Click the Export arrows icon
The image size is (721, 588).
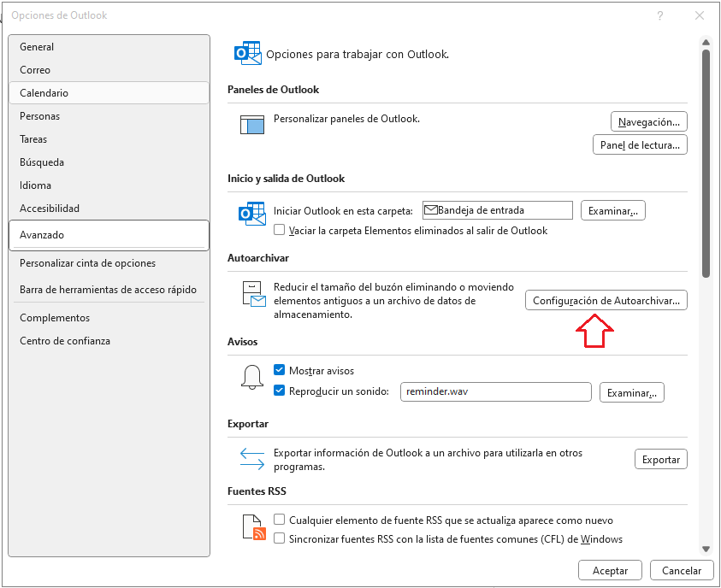(252, 459)
